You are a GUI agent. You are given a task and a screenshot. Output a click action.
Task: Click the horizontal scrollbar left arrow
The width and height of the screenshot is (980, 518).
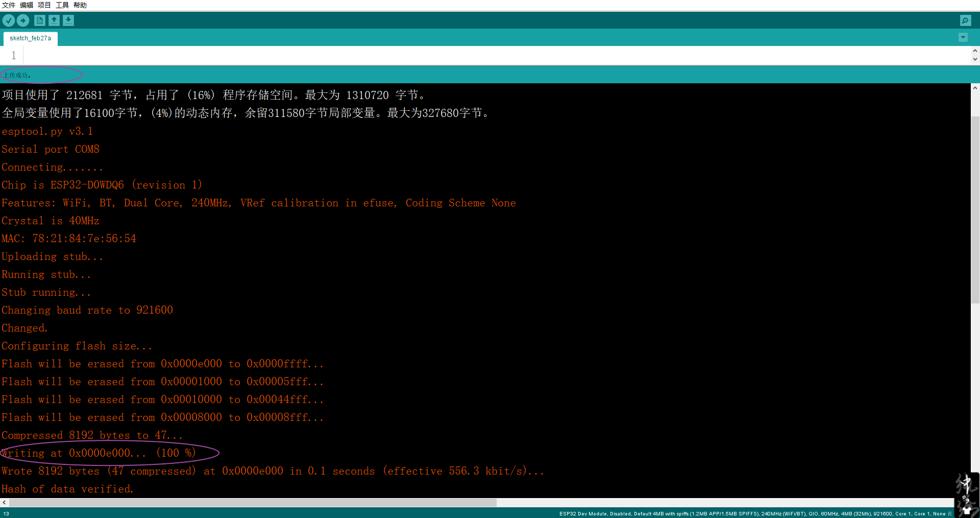pyautogui.click(x=4, y=503)
